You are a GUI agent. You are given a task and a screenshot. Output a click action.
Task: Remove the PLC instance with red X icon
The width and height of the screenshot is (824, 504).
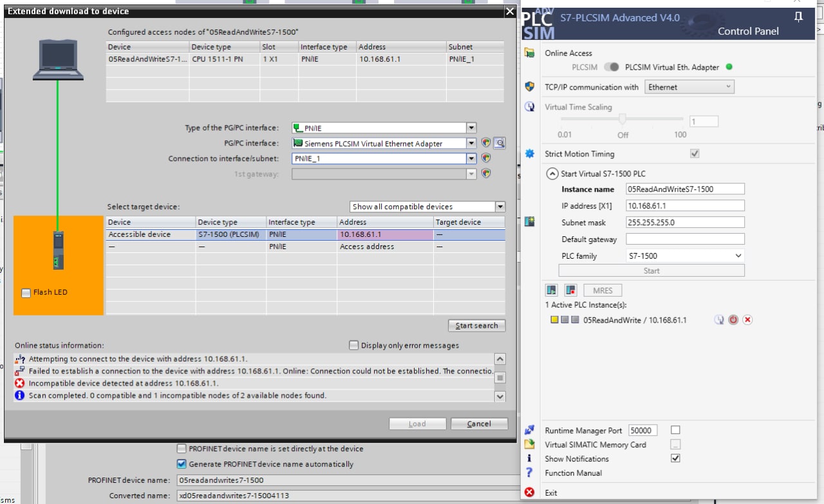click(747, 320)
